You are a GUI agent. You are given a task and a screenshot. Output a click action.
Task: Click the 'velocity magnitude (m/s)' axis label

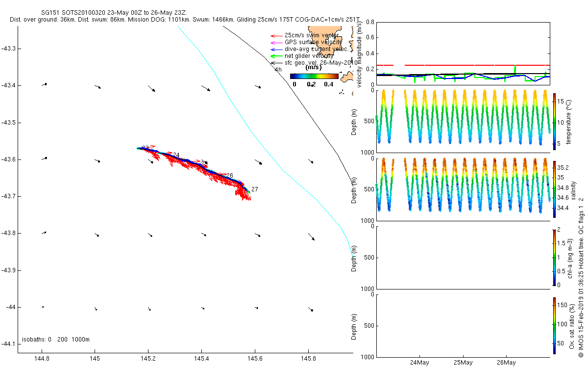tap(360, 54)
